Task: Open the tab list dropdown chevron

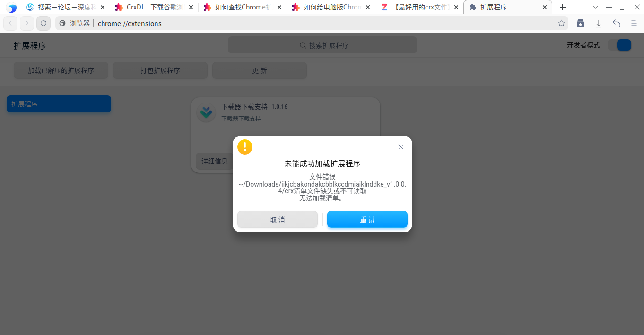Action: [x=595, y=7]
